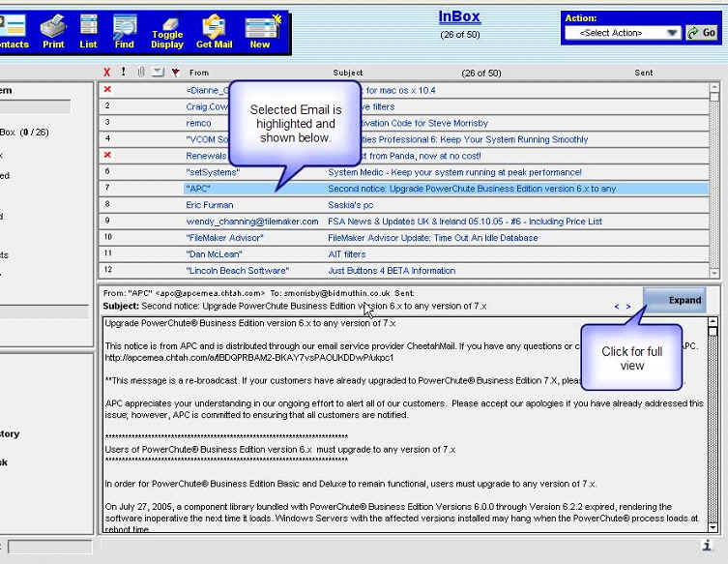Click the Find toolbar icon
The width and height of the screenshot is (728, 564).
[x=125, y=32]
